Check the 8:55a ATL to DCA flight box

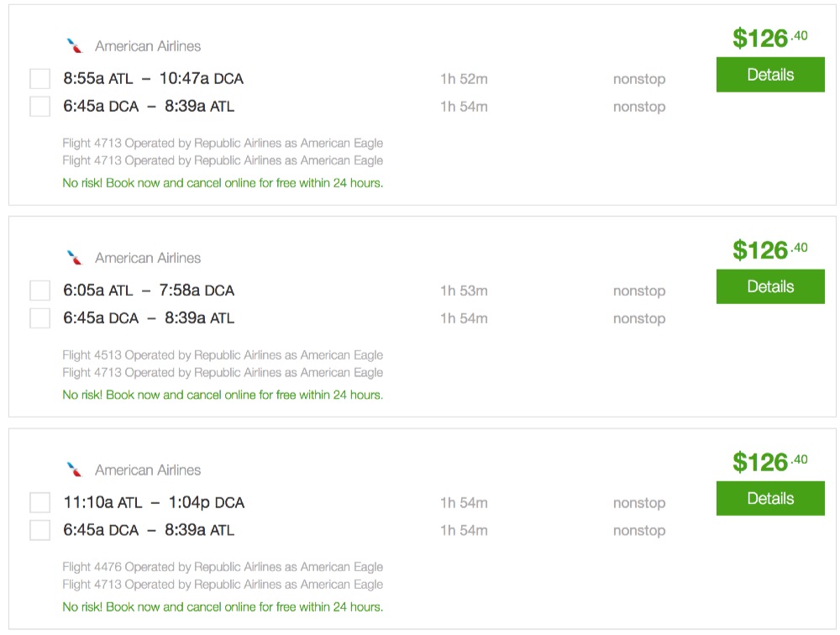tap(39, 79)
